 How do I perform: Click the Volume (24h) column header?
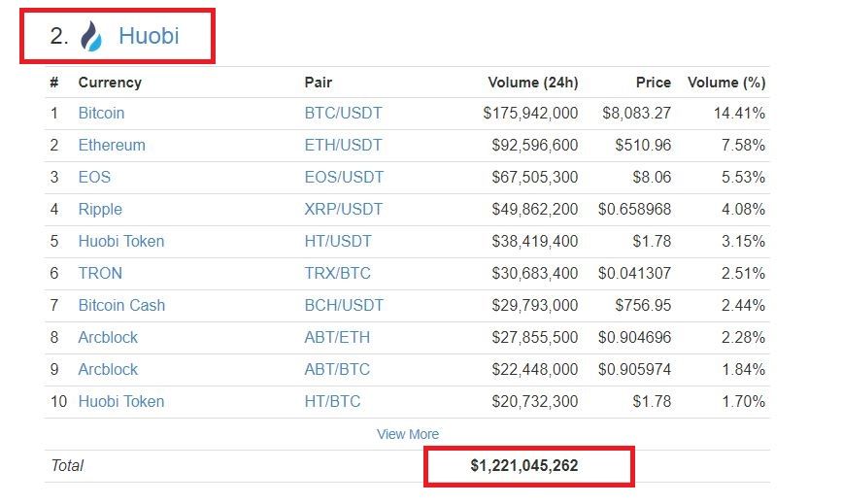pos(532,83)
